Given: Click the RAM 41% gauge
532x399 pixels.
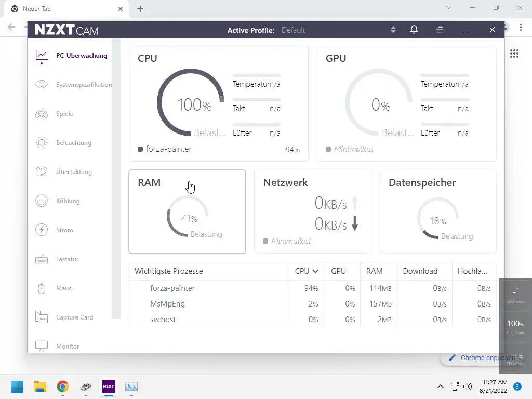Looking at the screenshot, I should (x=187, y=217).
